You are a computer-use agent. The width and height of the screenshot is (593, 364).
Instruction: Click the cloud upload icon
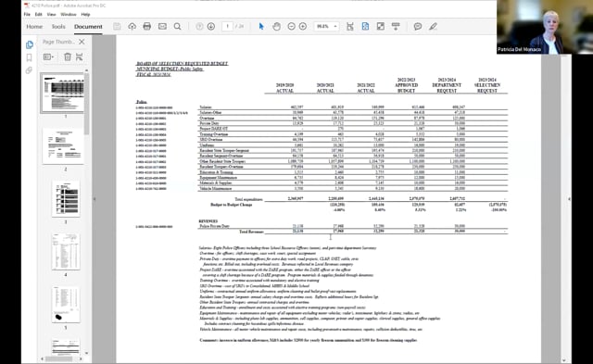pyautogui.click(x=132, y=27)
